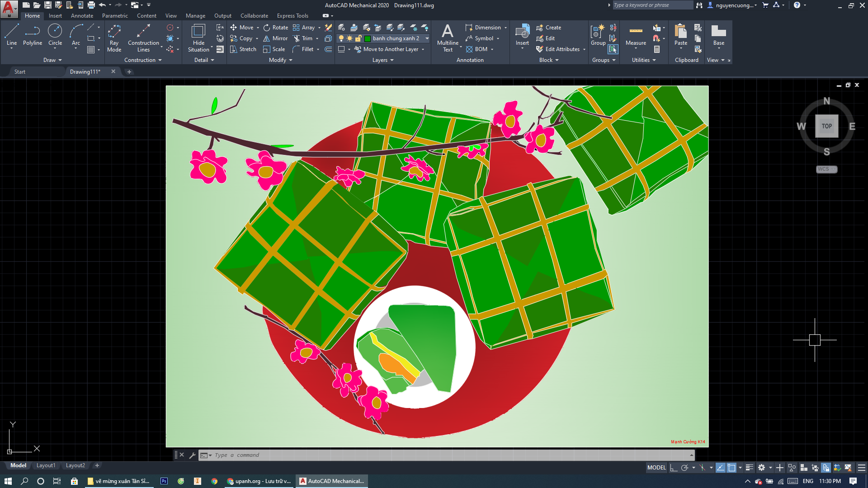868x488 pixels.
Task: Click the Hide Situation tool
Action: click(x=198, y=38)
